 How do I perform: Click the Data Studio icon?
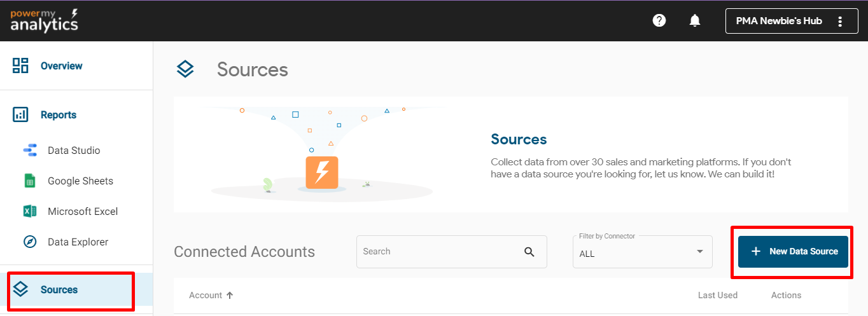click(30, 151)
